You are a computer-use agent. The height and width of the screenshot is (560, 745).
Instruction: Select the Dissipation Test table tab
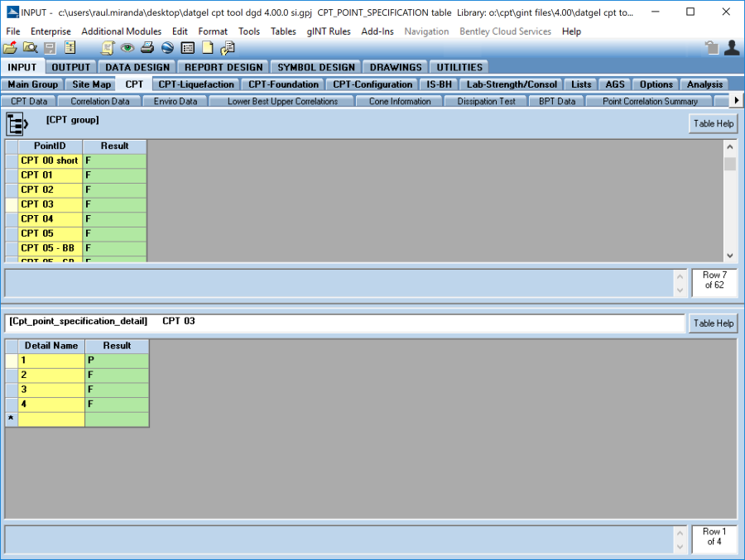486,102
